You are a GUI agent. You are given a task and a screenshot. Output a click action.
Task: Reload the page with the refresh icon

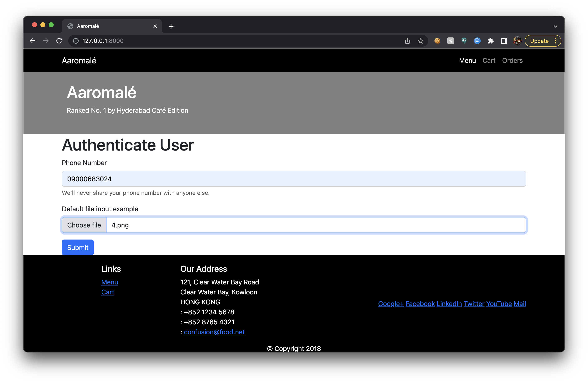coord(59,41)
